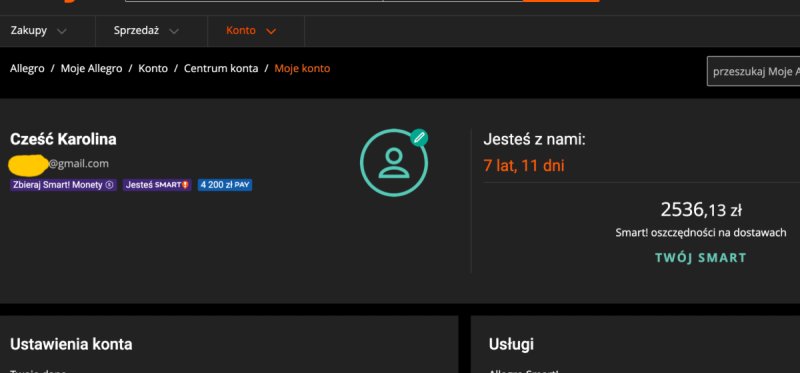Viewport: 800px width, 373px height.
Task: Open Centrum konta breadcrumb link
Action: 221,68
